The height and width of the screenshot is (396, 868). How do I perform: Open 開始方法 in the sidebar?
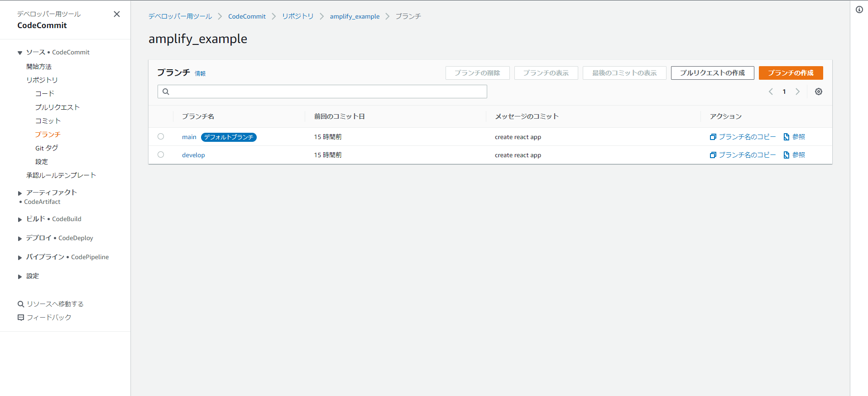(39, 67)
